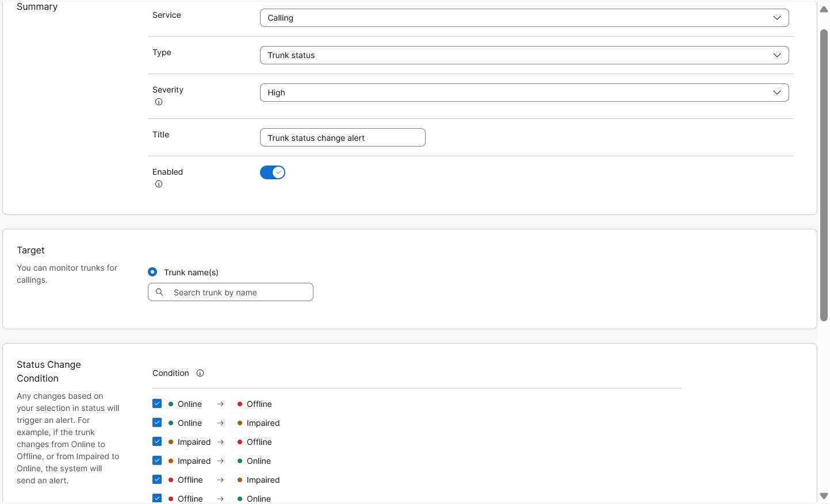The image size is (830, 504).
Task: Click the scrollbar down arrow
Action: click(824, 496)
